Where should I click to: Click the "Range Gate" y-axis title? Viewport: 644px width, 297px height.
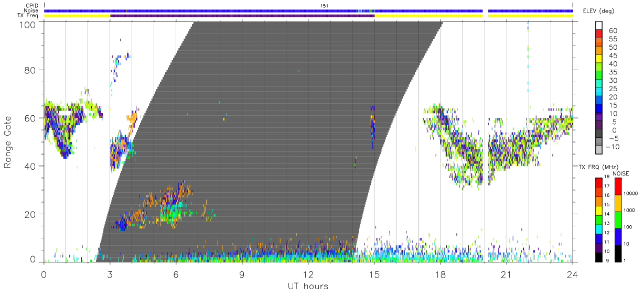[x=8, y=142]
